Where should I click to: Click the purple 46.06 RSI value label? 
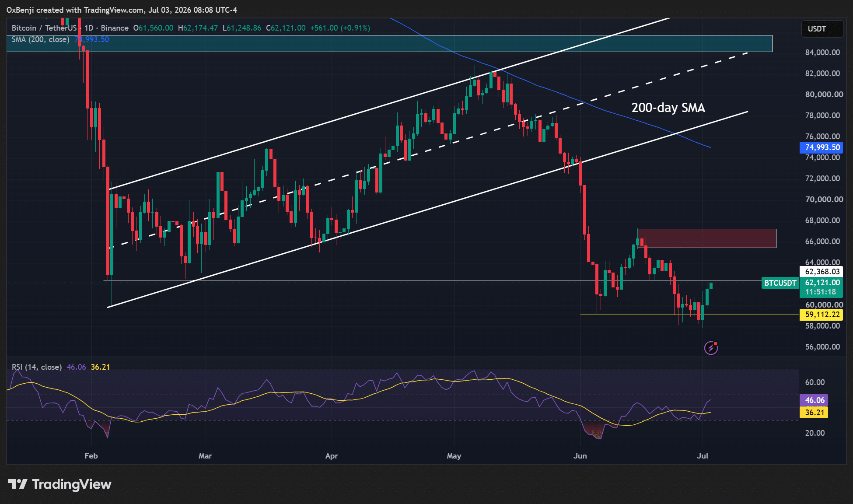click(x=814, y=400)
